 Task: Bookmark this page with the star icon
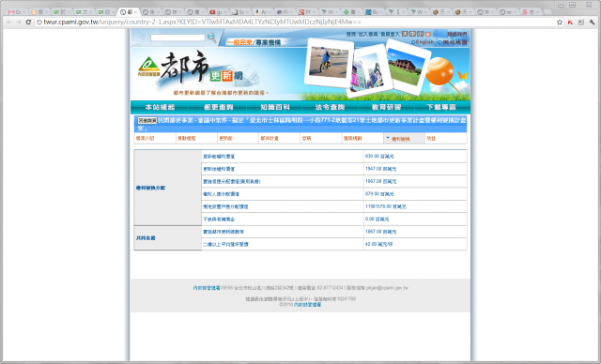click(x=560, y=23)
